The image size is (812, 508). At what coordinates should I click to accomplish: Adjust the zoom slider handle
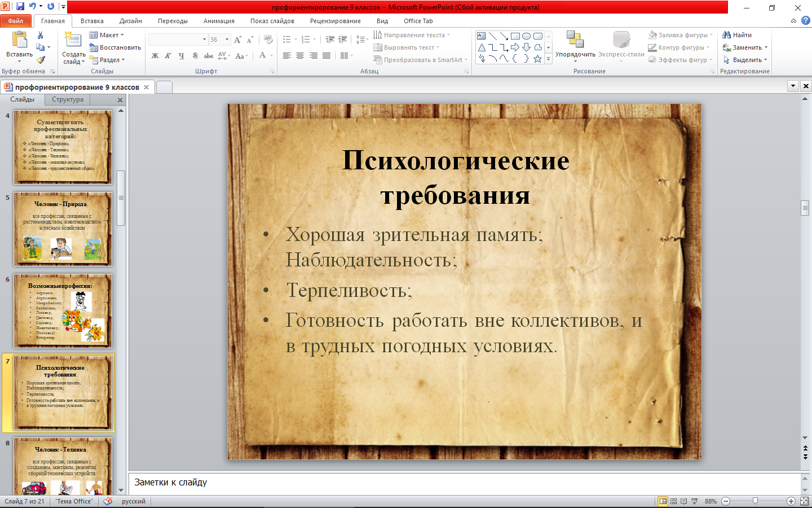755,501
